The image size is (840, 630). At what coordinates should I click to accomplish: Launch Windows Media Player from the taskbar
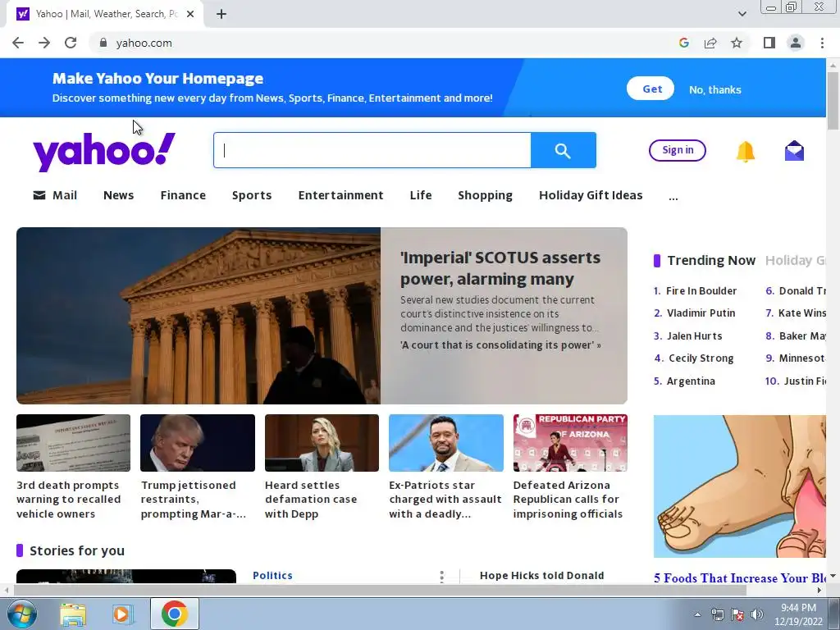click(x=121, y=614)
